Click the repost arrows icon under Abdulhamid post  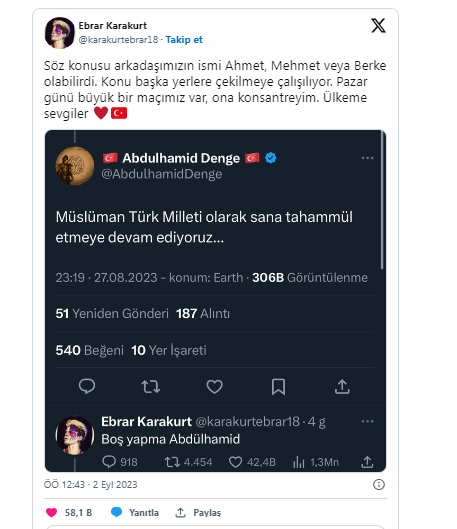[x=151, y=387]
